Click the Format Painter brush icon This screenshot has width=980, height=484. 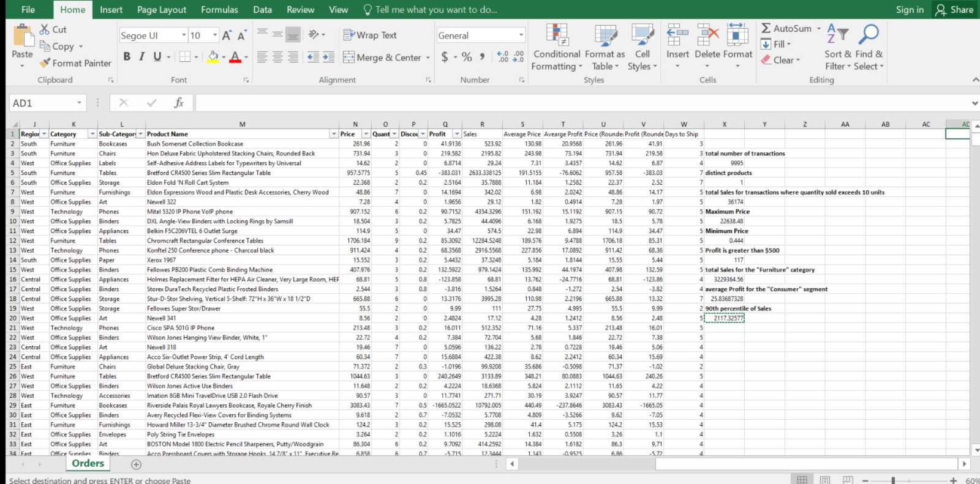point(45,63)
